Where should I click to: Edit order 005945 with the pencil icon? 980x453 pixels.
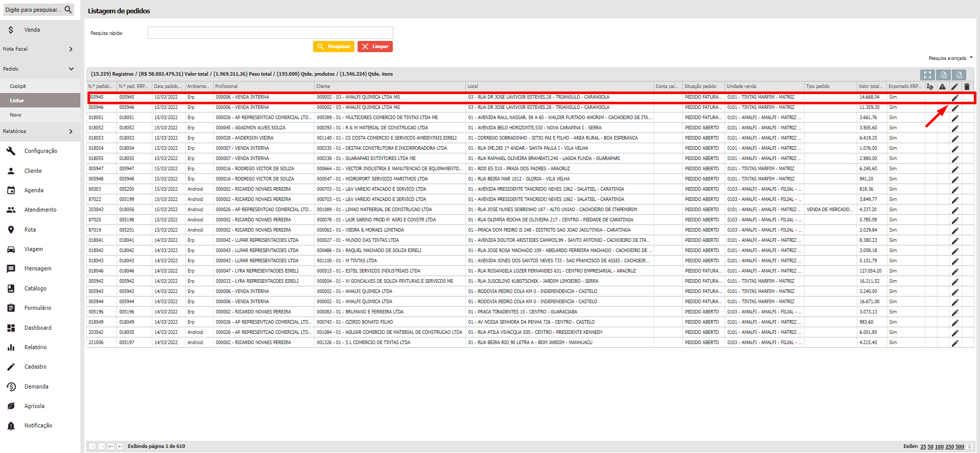955,98
